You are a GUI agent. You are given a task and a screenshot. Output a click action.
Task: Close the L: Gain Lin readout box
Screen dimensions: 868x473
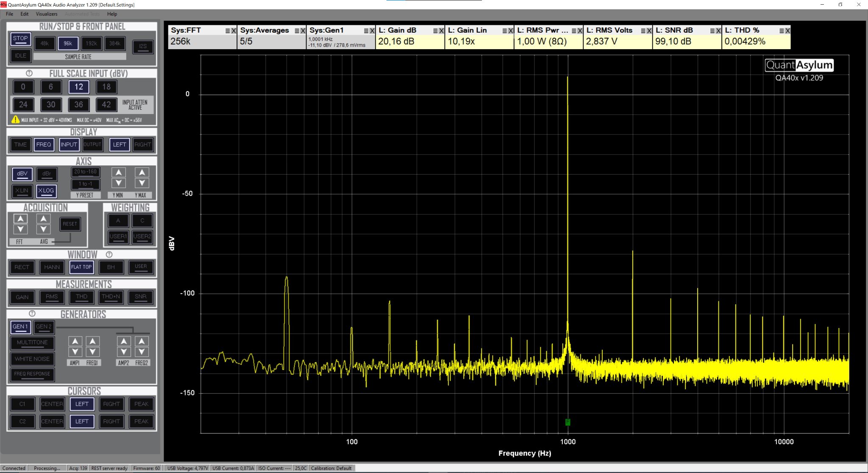coord(511,31)
